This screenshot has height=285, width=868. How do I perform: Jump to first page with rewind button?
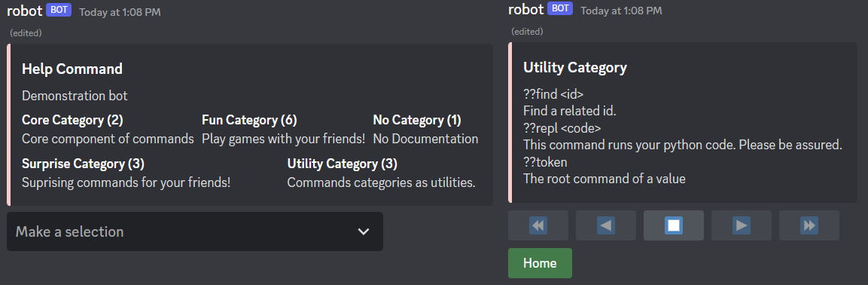[x=538, y=225]
